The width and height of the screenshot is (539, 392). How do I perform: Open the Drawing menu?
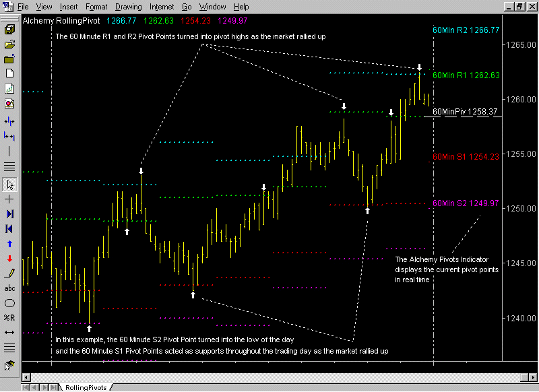click(128, 7)
